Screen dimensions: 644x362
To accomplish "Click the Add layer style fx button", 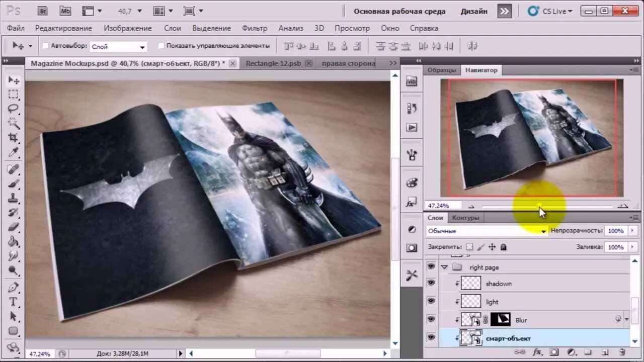I will pos(537,352).
